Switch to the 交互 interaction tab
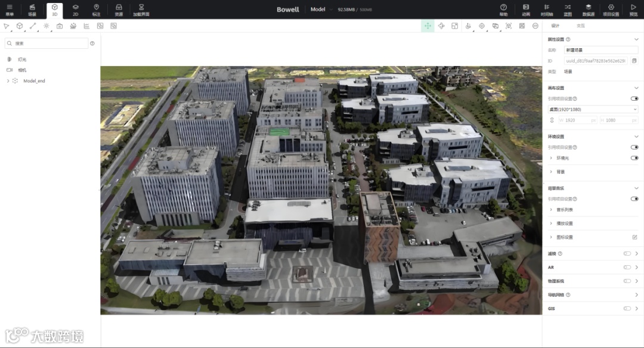The image size is (644, 348). point(581,26)
